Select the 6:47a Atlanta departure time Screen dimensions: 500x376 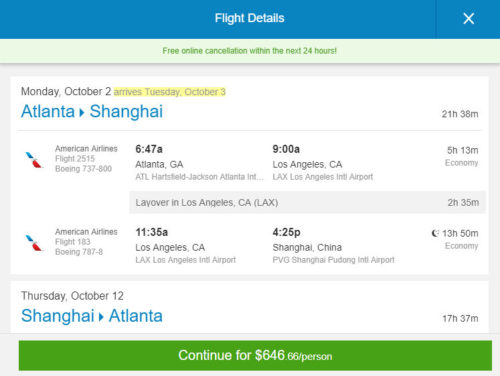coord(149,149)
